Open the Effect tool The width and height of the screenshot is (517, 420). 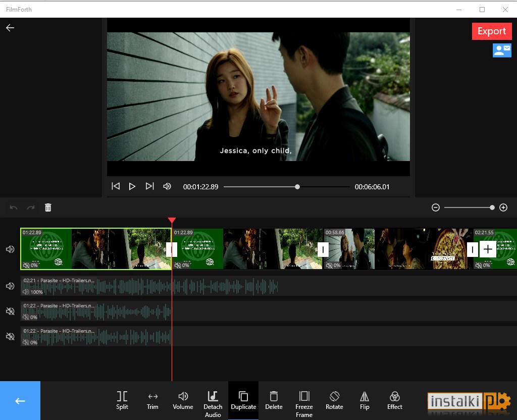pos(395,400)
